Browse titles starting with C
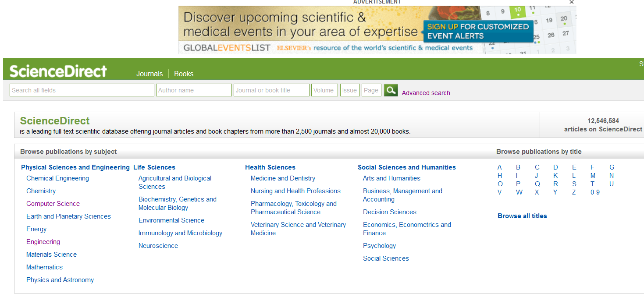Image resolution: width=644 pixels, height=297 pixels. (x=537, y=167)
